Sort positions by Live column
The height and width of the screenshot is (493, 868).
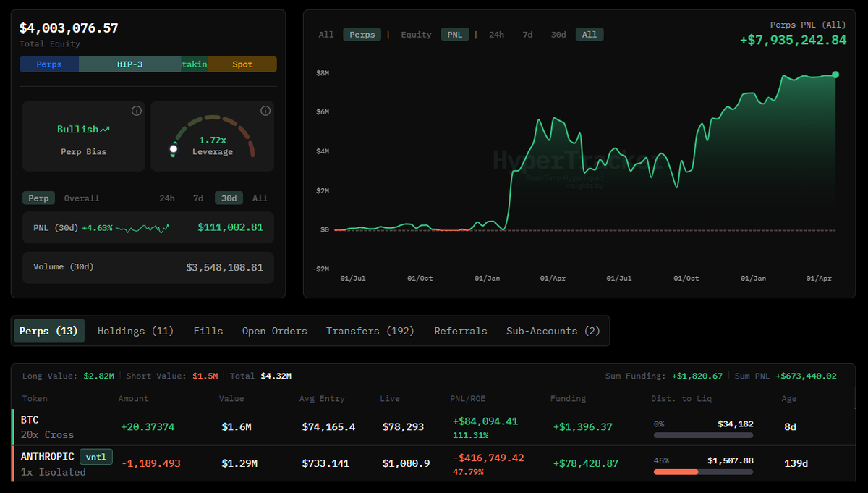pyautogui.click(x=389, y=398)
